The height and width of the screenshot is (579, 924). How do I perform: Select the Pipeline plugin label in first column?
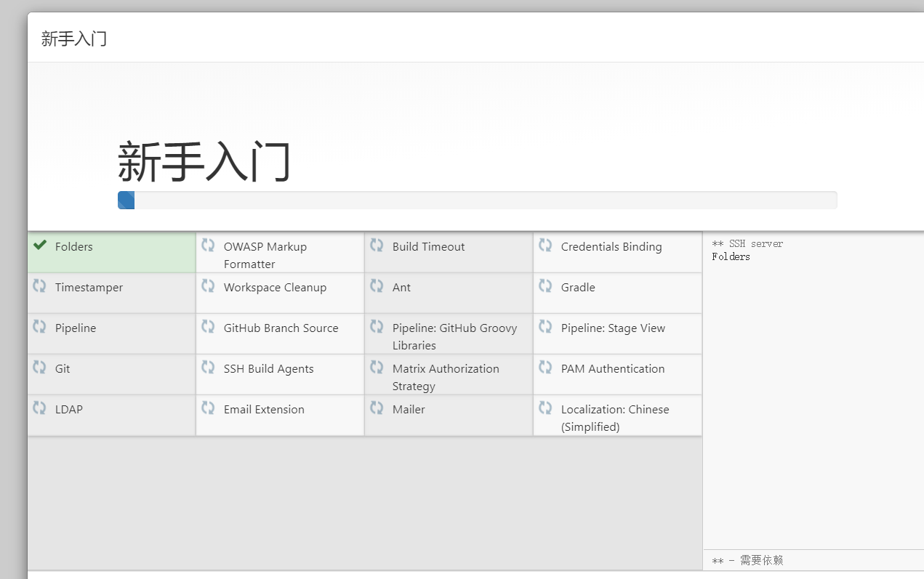pyautogui.click(x=76, y=328)
